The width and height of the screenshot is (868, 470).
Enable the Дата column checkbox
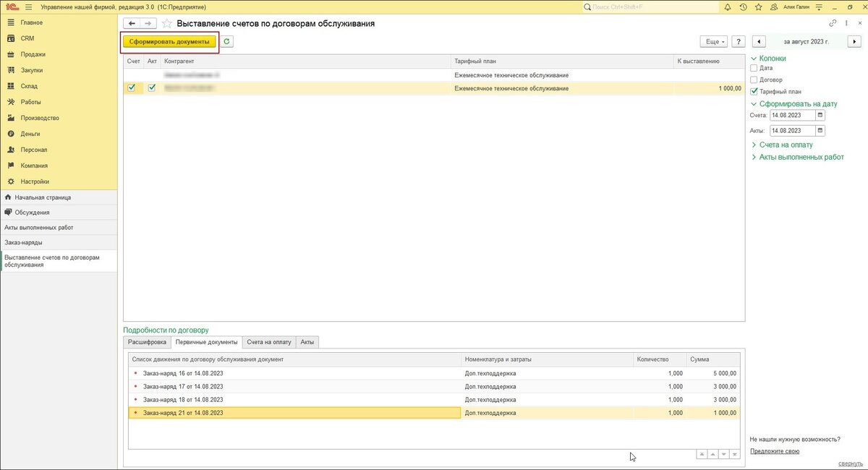click(754, 68)
